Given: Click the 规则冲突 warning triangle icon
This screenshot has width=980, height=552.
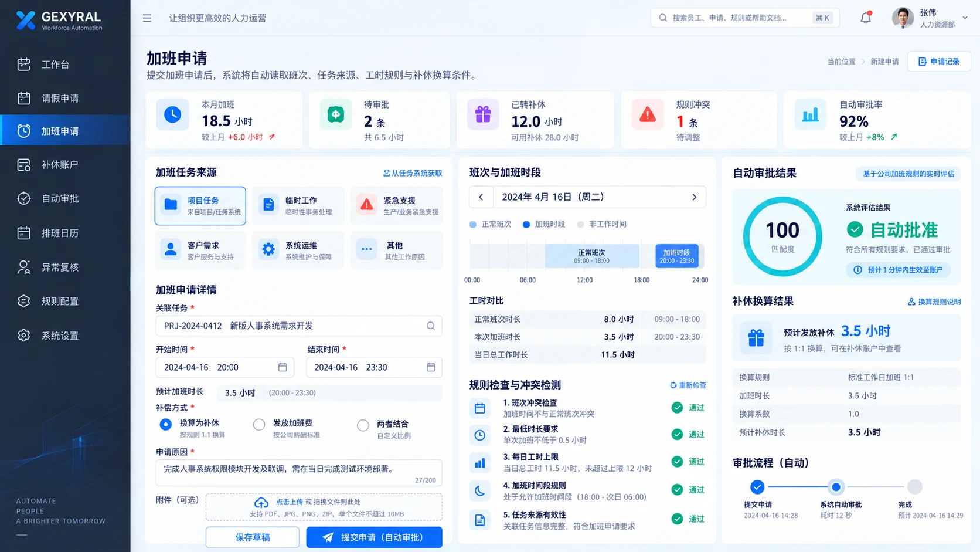Looking at the screenshot, I should (x=648, y=114).
